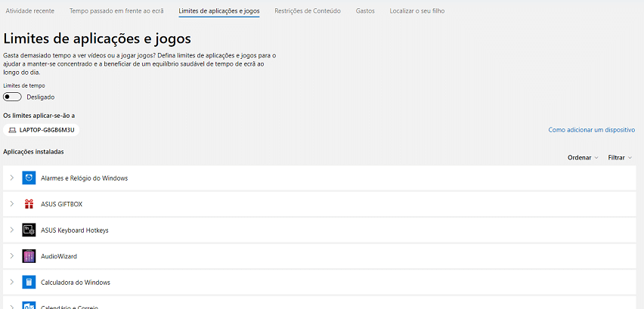The height and width of the screenshot is (309, 644).
Task: Click the Calendário e Correio Outlook icon
Action: coord(29,306)
